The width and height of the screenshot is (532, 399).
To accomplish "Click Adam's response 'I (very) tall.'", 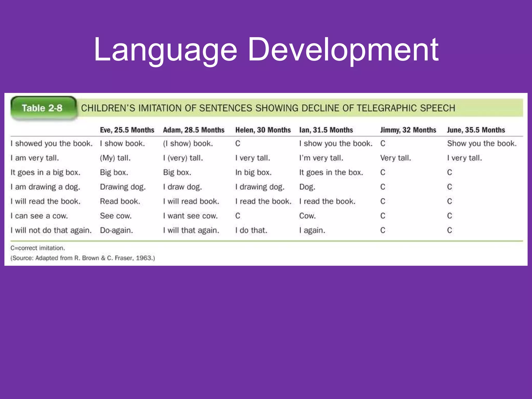I will 183,158.
